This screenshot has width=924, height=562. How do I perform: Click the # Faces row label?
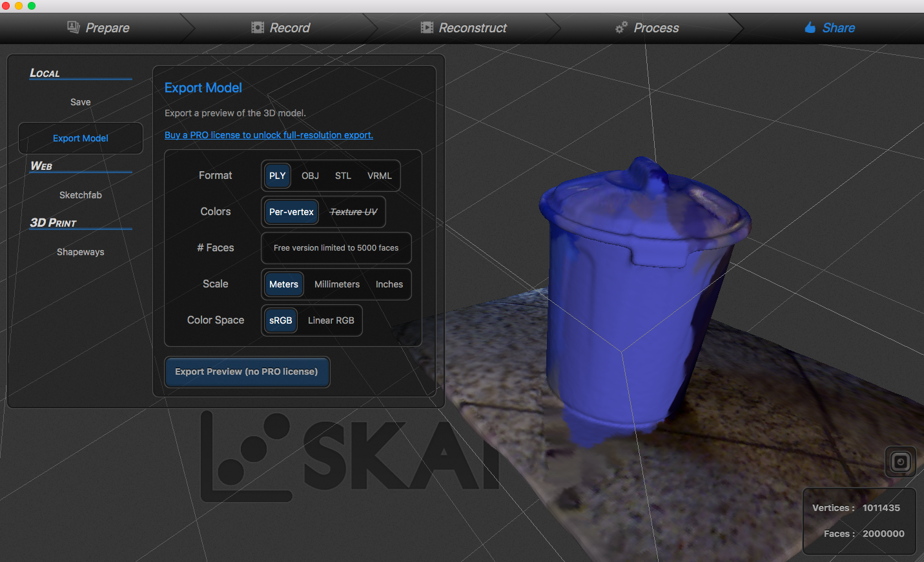pyautogui.click(x=216, y=248)
